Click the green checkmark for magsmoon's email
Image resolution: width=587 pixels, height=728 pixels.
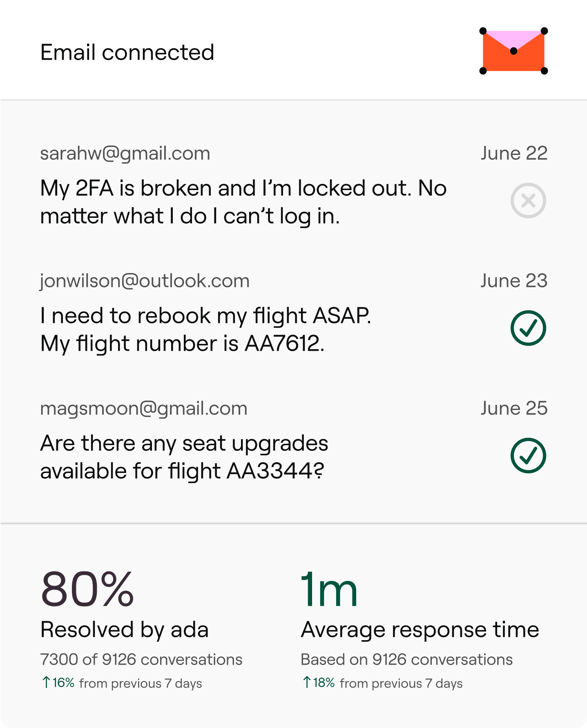click(x=528, y=455)
